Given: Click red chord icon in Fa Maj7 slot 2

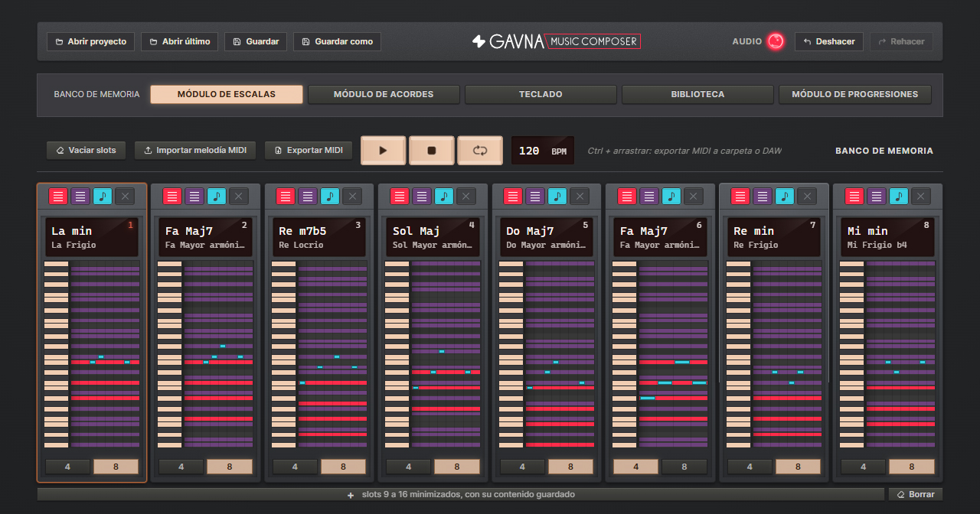Looking at the screenshot, I should pos(172,197).
